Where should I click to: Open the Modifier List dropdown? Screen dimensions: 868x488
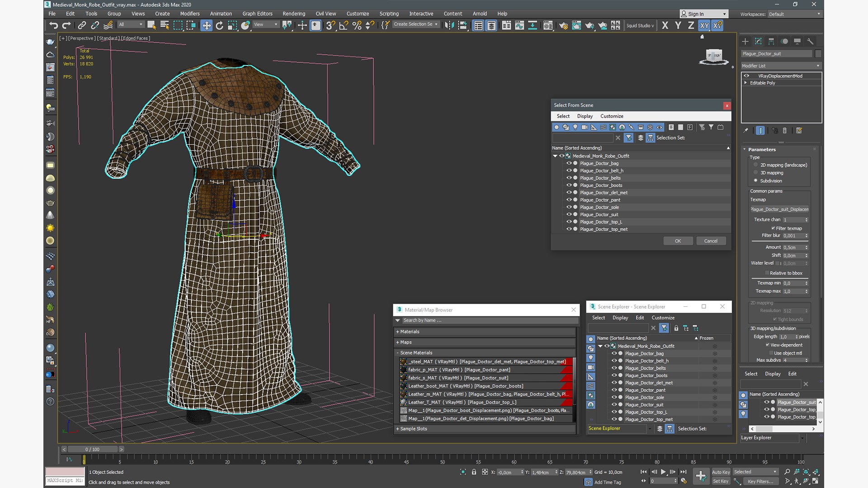click(x=781, y=66)
